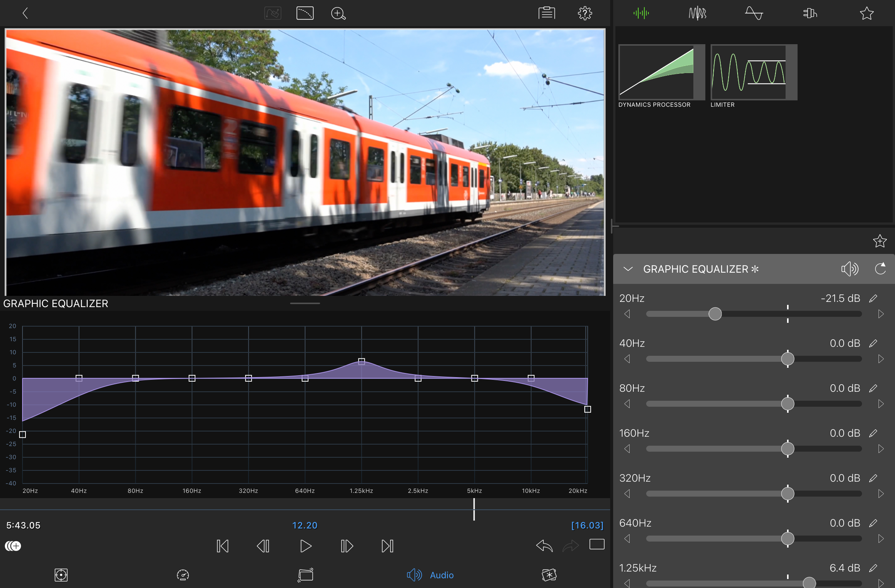This screenshot has width=895, height=588.
Task: Switch to the equalizer curve effects tab
Action: coord(754,13)
